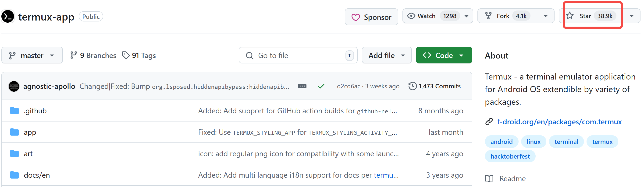Click the green check status icon
This screenshot has height=187, width=644.
(x=321, y=86)
